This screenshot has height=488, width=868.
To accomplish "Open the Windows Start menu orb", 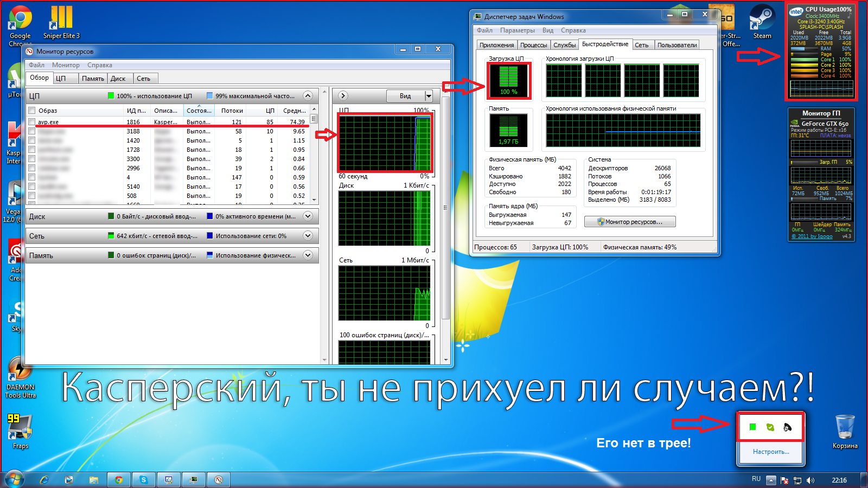I will [x=14, y=480].
